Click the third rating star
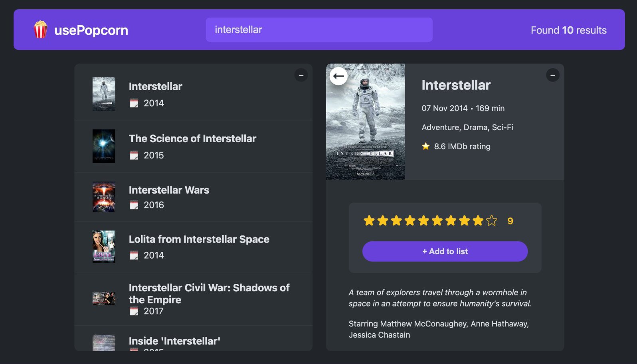This screenshot has height=364, width=637. point(396,221)
